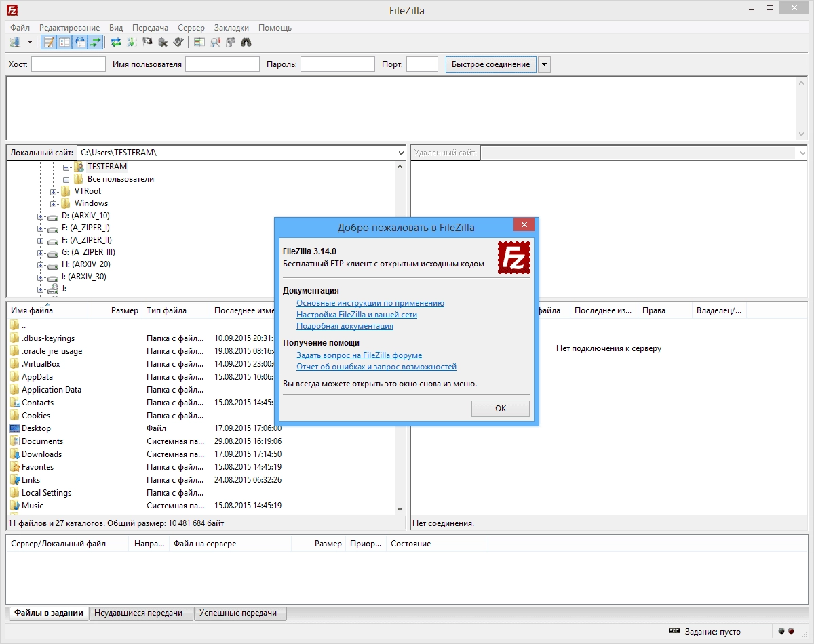Toggle directory comparison icon
The width and height of the screenshot is (814, 644).
[x=215, y=42]
